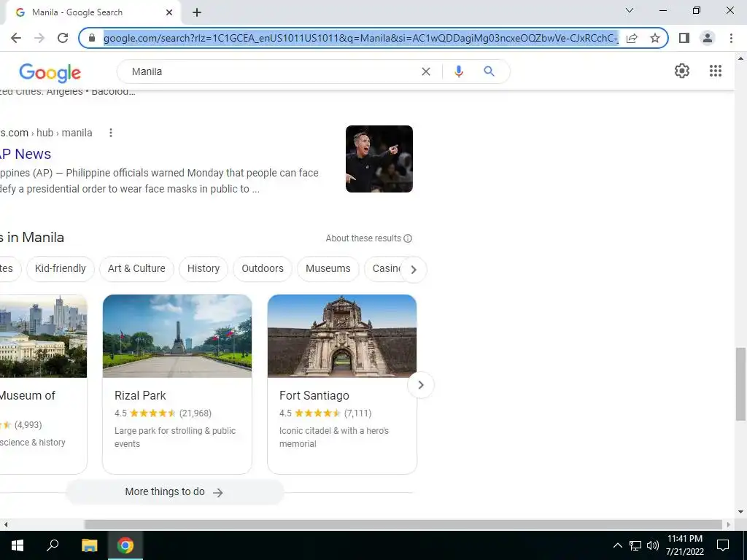Filter by Kid-friendly chip
The width and height of the screenshot is (747, 560).
61,268
